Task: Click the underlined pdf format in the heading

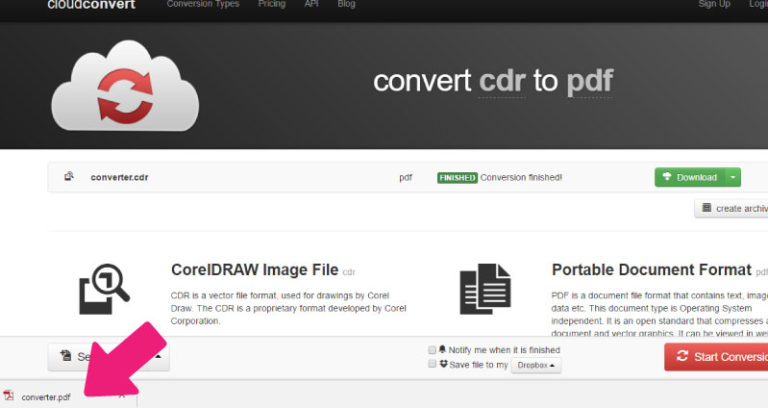Action: click(589, 81)
